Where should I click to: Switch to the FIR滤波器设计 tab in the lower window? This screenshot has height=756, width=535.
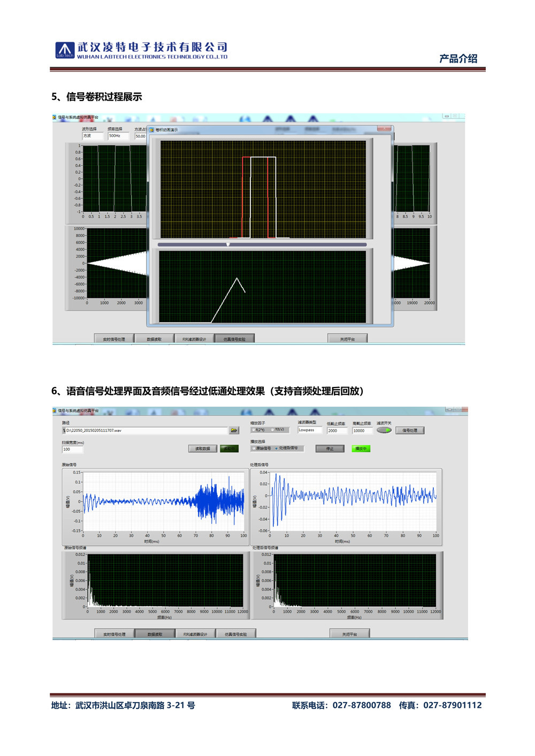point(195,634)
